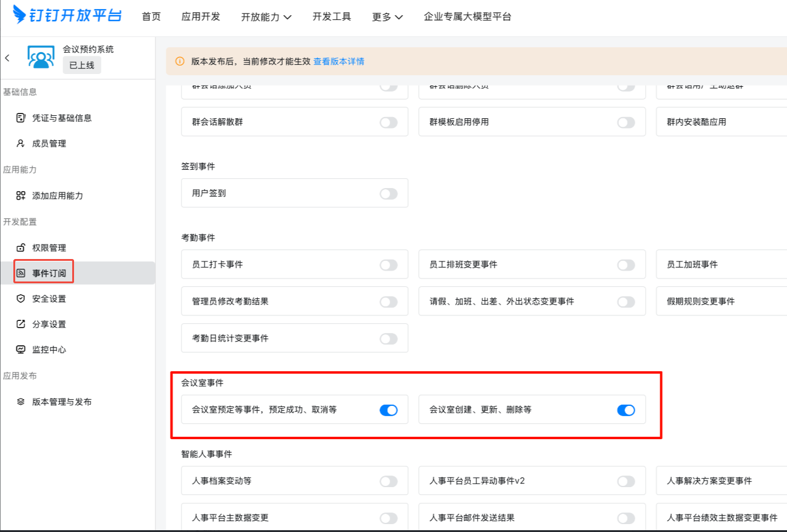Go back using the left chevron arrow
Image resolution: width=787 pixels, height=532 pixels.
pyautogui.click(x=7, y=58)
